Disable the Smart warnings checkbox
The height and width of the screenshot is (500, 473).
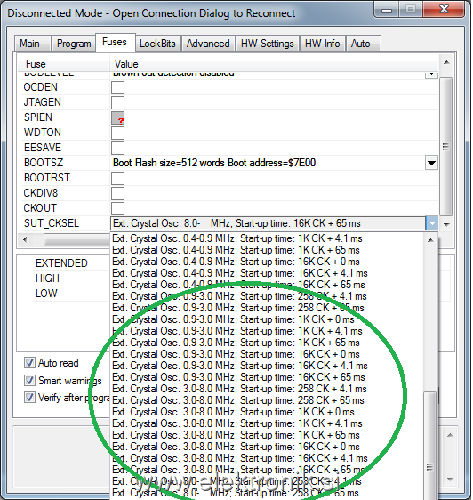[30, 380]
